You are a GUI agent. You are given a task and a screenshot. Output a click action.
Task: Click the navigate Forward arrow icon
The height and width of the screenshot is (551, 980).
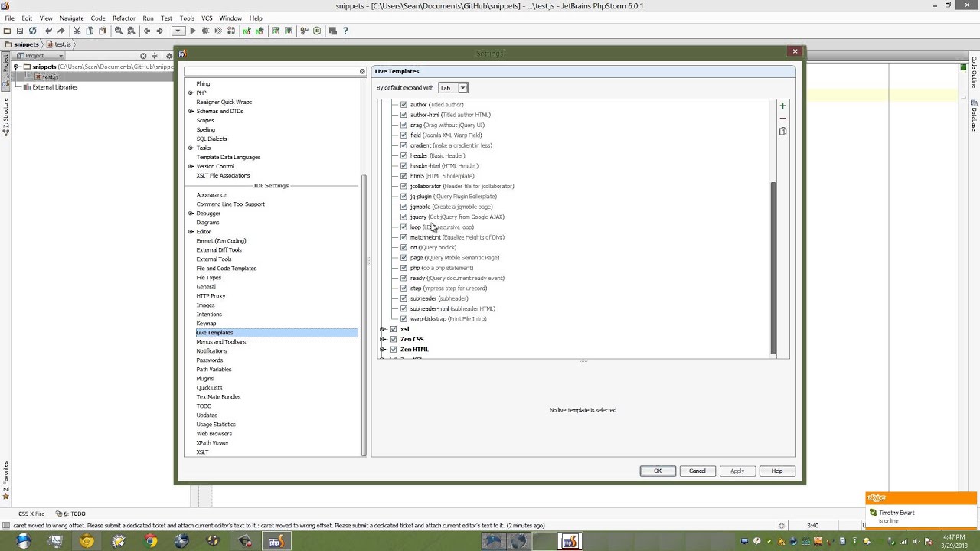pyautogui.click(x=159, y=31)
